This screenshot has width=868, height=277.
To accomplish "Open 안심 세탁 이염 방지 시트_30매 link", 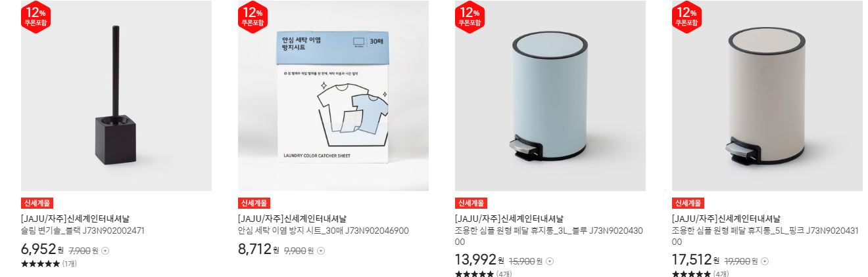I will 324,231.
